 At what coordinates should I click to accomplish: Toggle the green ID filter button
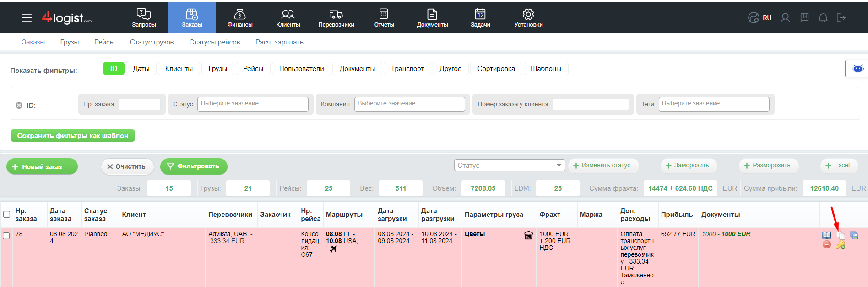click(114, 69)
